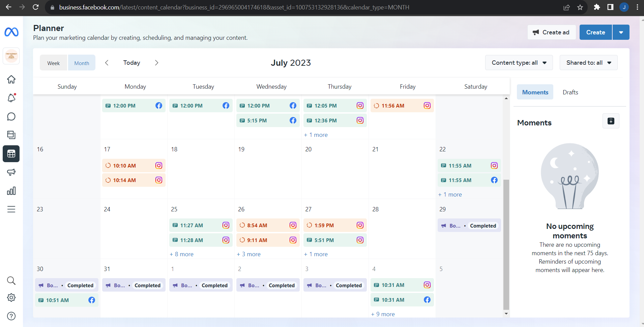Open Chrome three-dot menu
Viewport: 644px width, 327px height.
[637, 7]
